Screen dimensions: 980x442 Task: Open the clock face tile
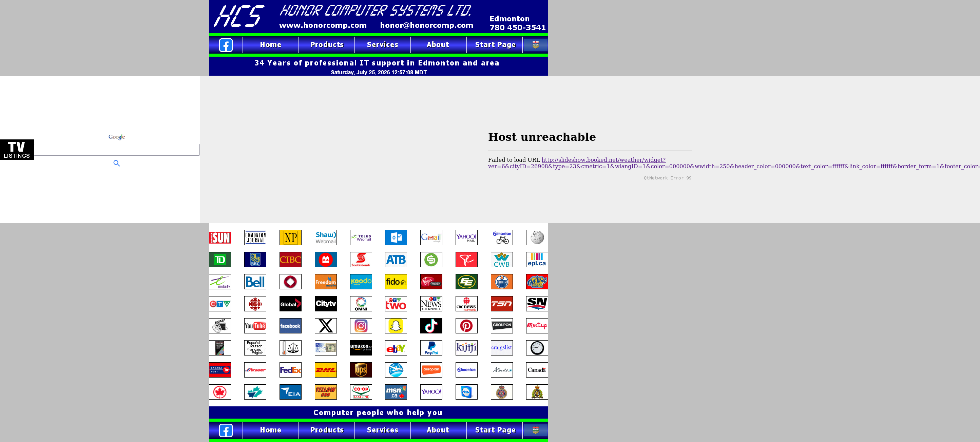click(x=537, y=348)
